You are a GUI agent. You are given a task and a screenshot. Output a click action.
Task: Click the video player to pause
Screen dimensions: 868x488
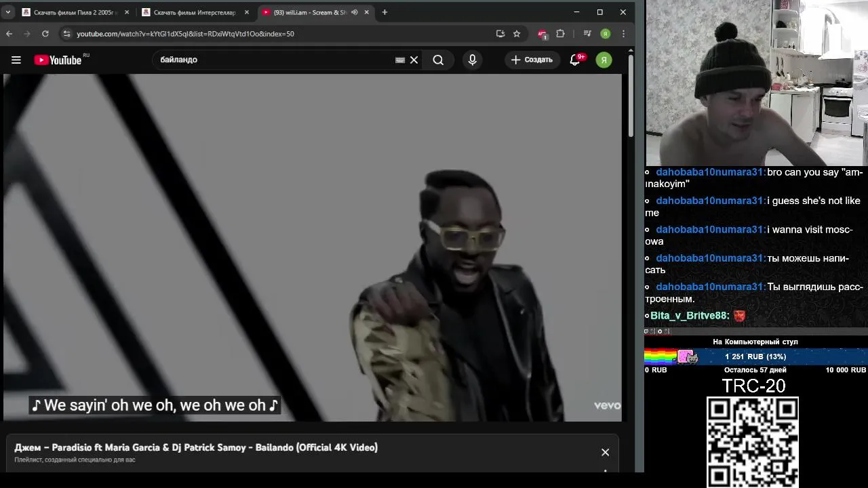tap(312, 247)
